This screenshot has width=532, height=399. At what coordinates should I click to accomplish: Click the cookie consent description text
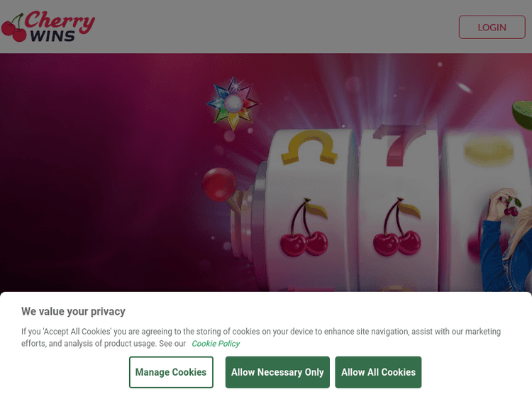[x=261, y=337]
